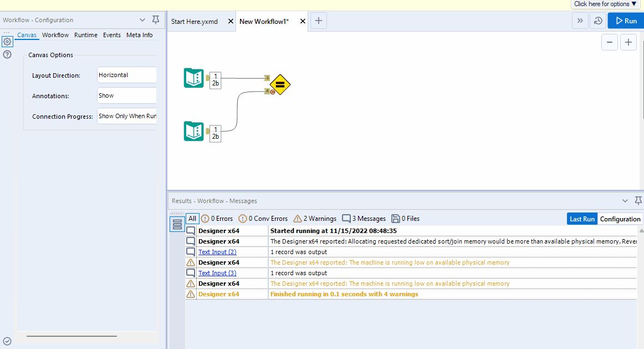The image size is (644, 349).
Task: Open the Layout Direction dropdown
Action: (x=127, y=75)
